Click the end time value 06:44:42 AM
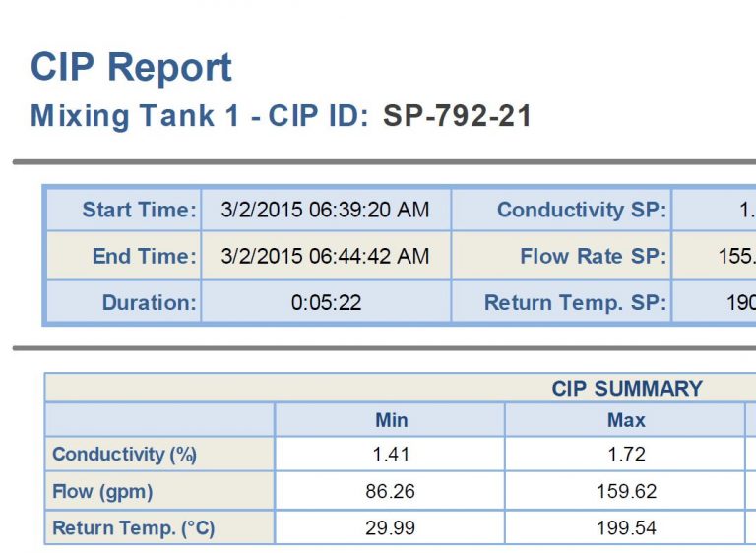This screenshot has height=553, width=756. pos(325,256)
